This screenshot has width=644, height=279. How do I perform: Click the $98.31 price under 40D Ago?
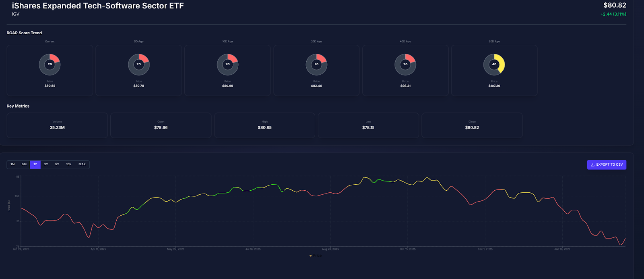[406, 86]
